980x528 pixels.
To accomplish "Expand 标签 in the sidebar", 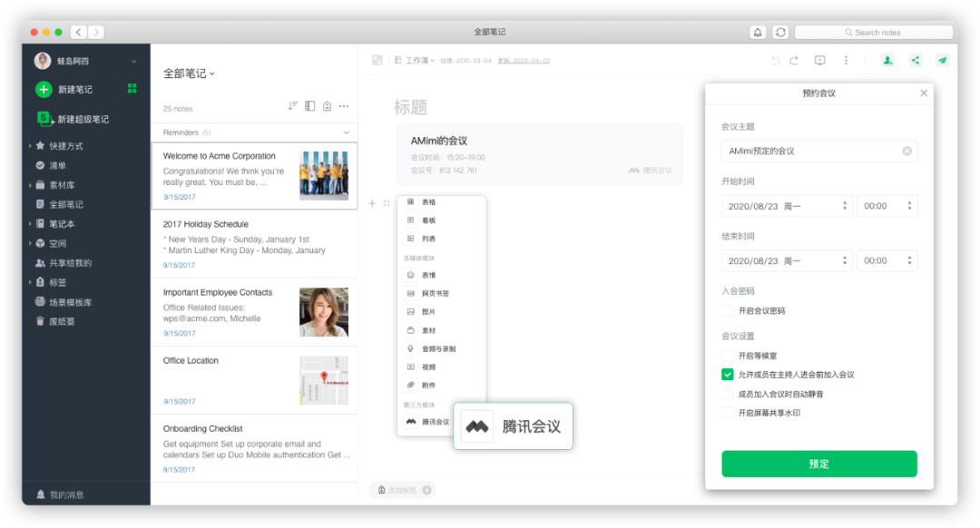I will [x=30, y=282].
